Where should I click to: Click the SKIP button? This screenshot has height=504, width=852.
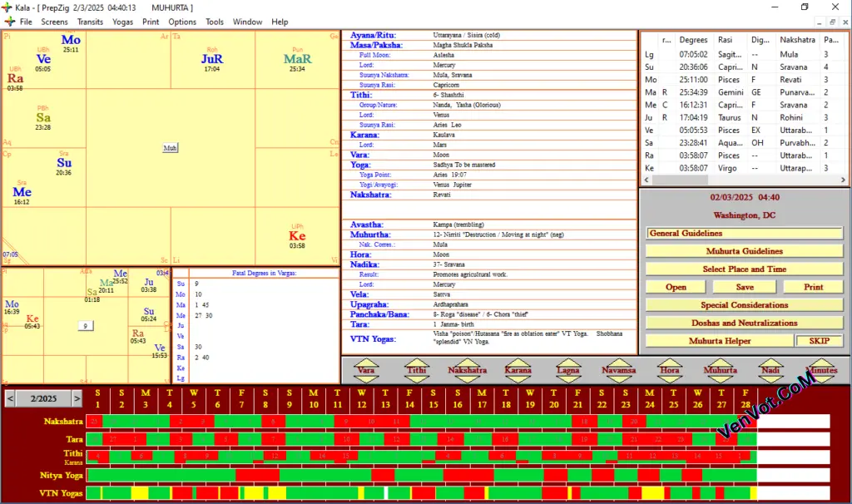[819, 341]
